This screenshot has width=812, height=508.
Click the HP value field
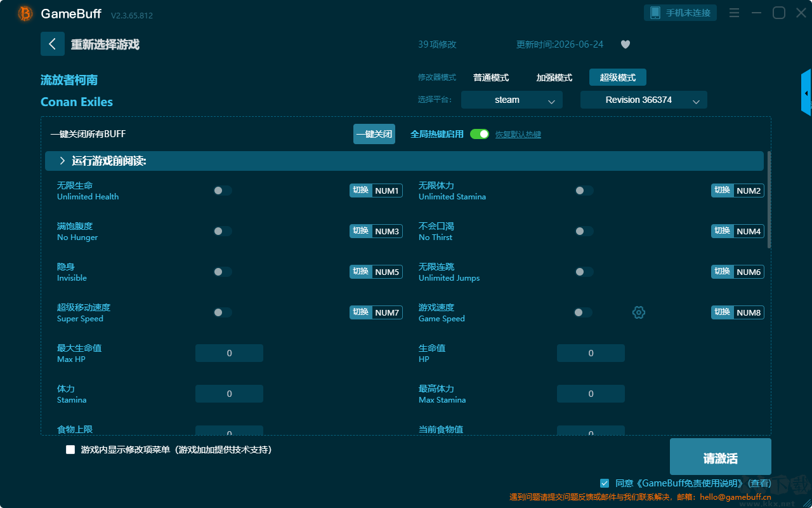(x=591, y=353)
